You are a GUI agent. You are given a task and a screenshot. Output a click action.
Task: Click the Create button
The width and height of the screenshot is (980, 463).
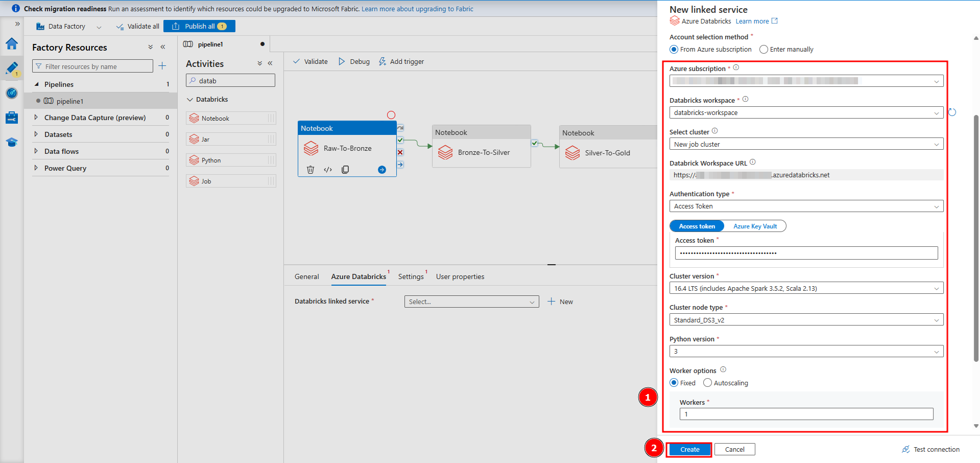click(689, 450)
